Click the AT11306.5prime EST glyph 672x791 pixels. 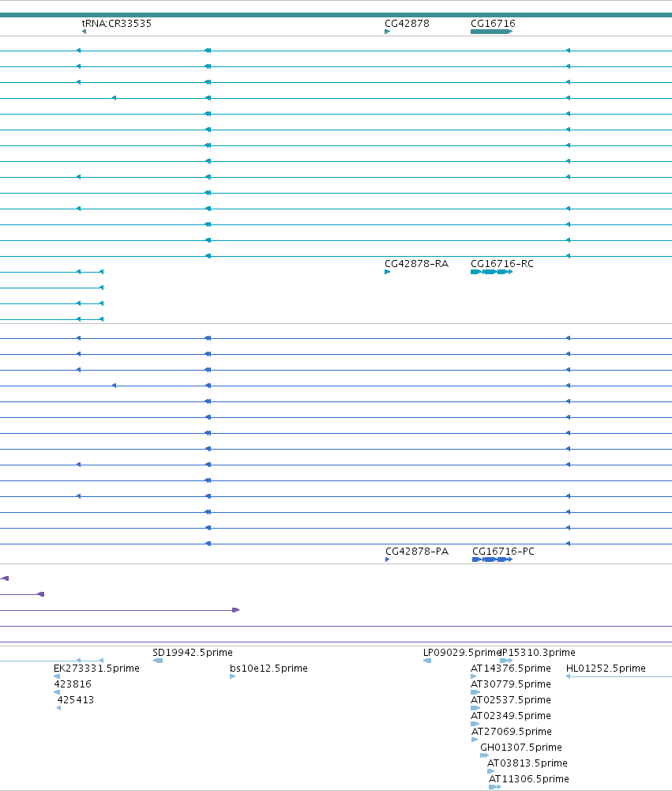click(495, 787)
